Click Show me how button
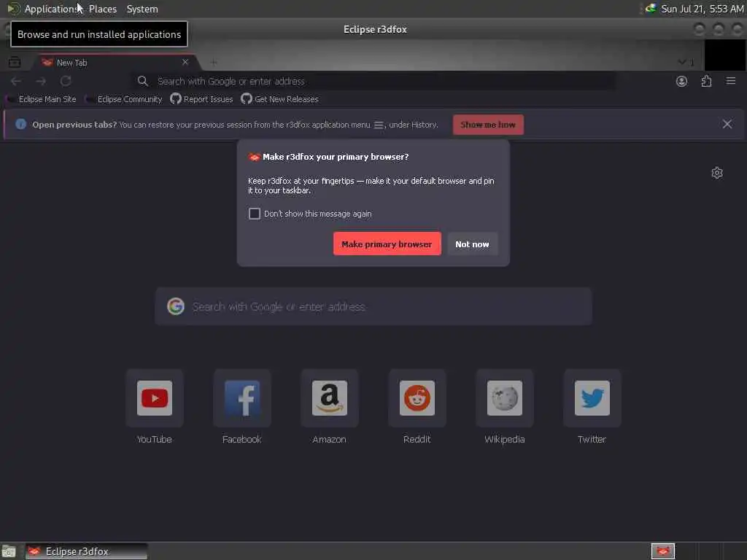This screenshot has height=560, width=747. point(488,124)
